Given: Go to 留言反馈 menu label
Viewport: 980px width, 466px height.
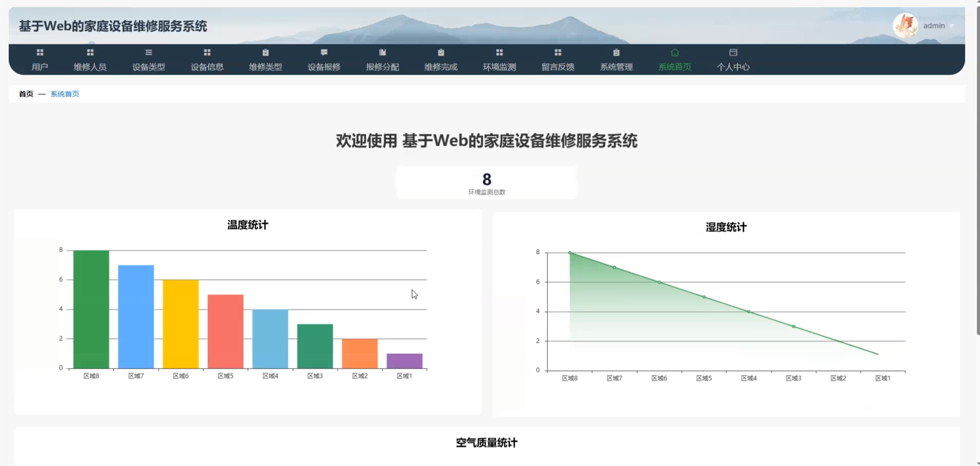Looking at the screenshot, I should (x=558, y=67).
